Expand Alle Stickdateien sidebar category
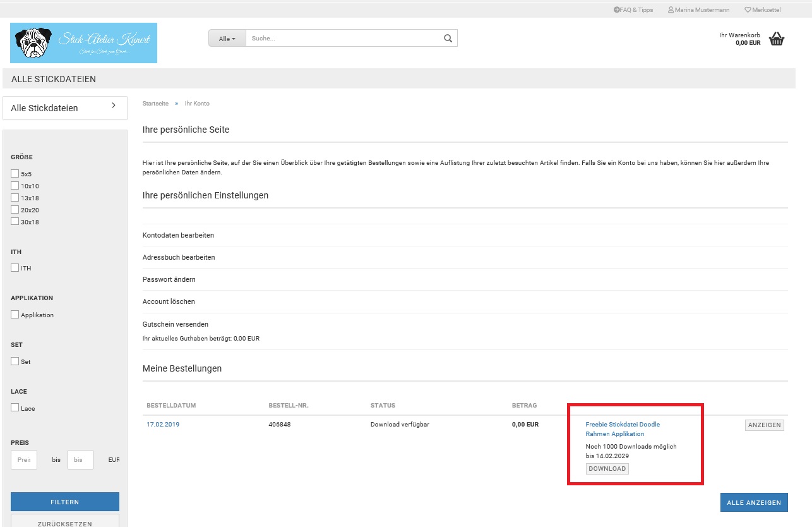This screenshot has height=527, width=812. click(x=65, y=108)
